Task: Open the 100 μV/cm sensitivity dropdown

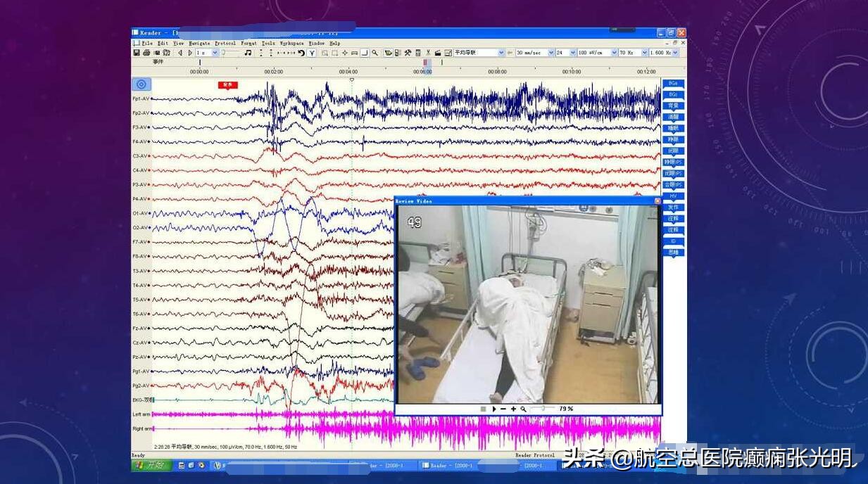Action: click(615, 52)
